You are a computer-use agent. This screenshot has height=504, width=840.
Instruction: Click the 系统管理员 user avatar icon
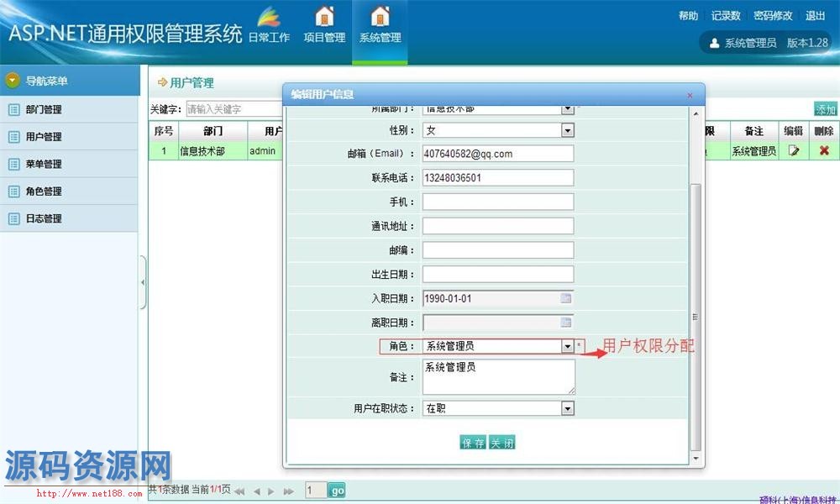(x=714, y=44)
